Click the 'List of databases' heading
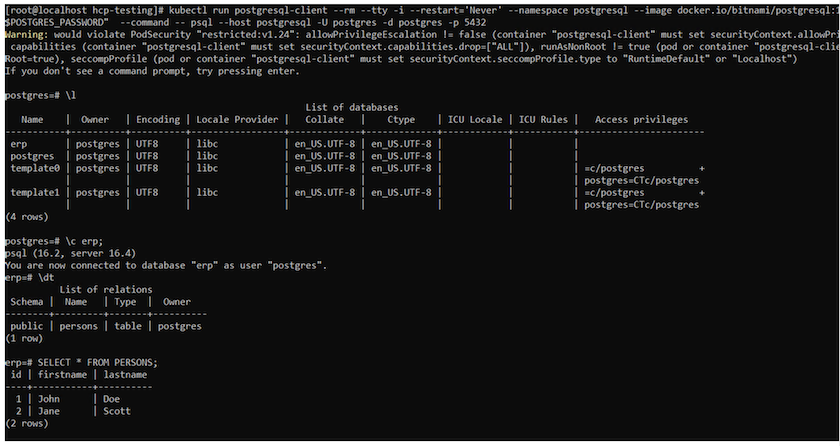This screenshot has width=840, height=446. 351,107
